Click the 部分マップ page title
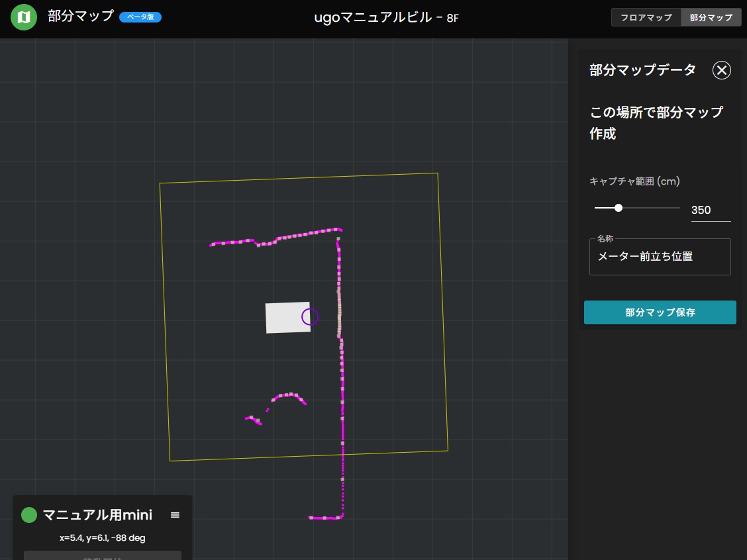Image resolution: width=747 pixels, height=560 pixels. [x=81, y=16]
